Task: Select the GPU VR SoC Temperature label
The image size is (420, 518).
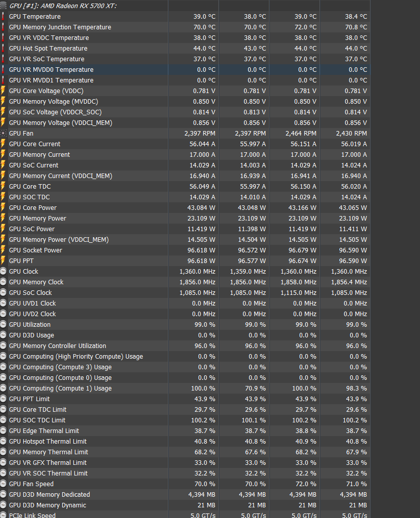Action: tap(46, 59)
